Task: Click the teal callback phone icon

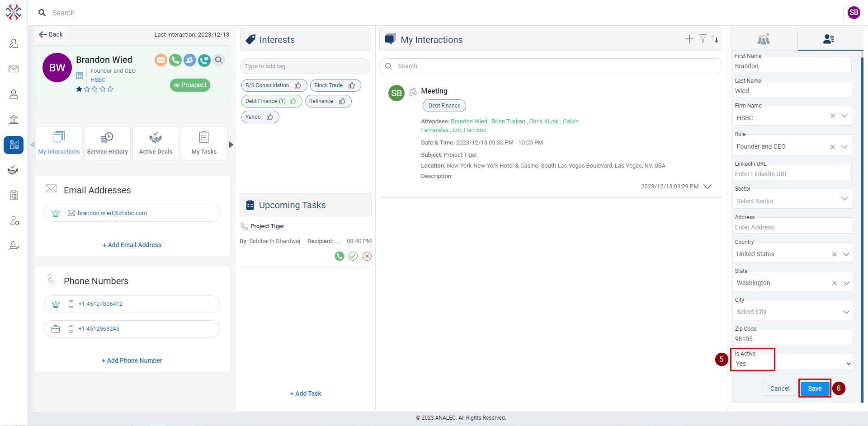Action: tap(204, 60)
